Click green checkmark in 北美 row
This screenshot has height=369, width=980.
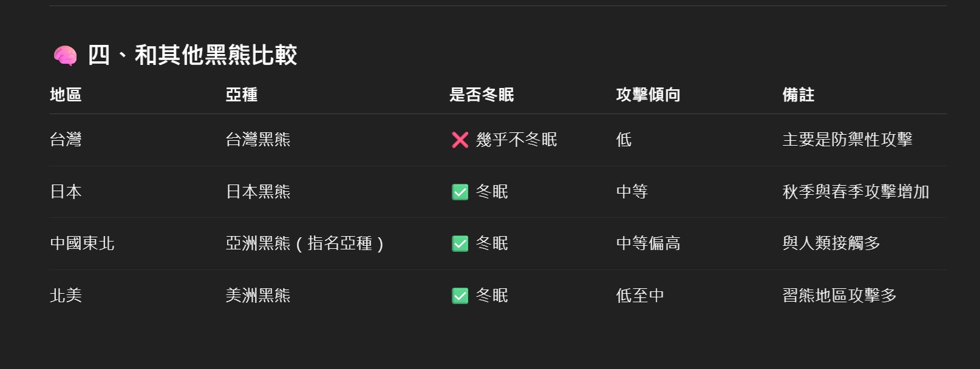460,296
